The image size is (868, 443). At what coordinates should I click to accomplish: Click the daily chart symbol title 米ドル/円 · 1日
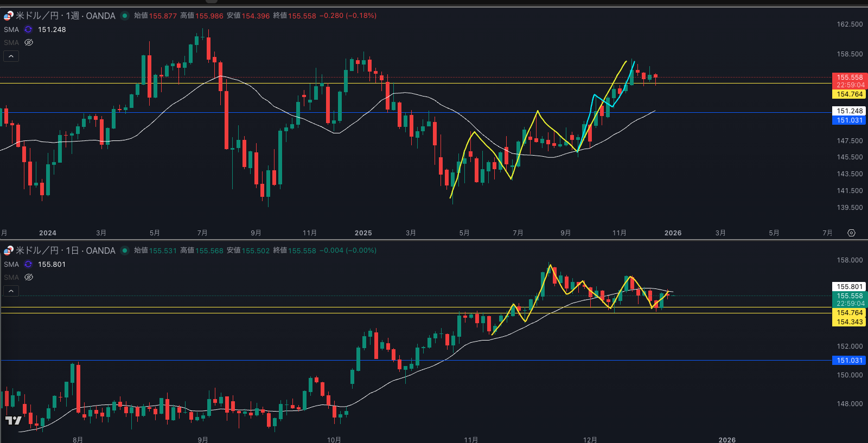[65, 251]
